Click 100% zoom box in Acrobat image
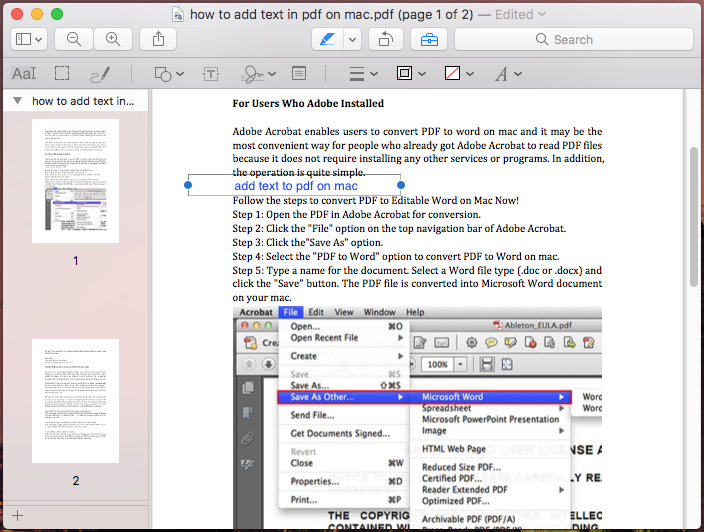This screenshot has width=704, height=532. [x=438, y=365]
